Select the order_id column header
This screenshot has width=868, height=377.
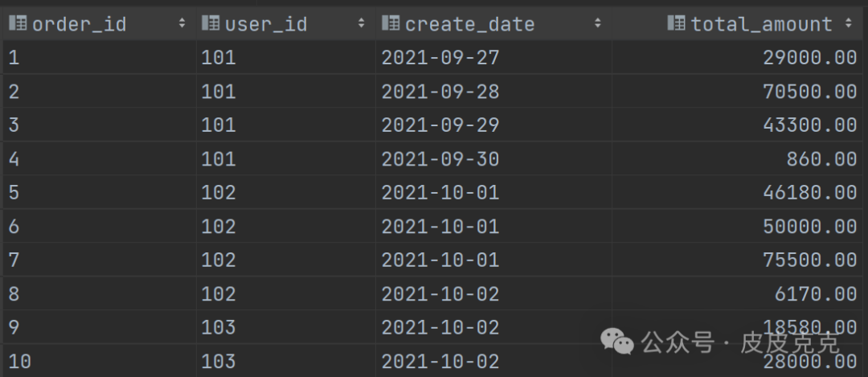80,24
